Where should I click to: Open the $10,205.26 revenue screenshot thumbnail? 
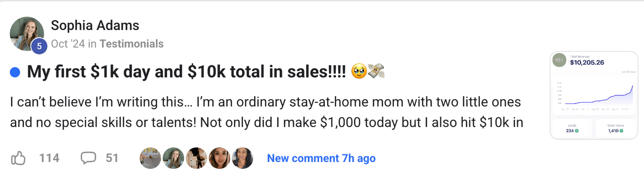pyautogui.click(x=594, y=95)
